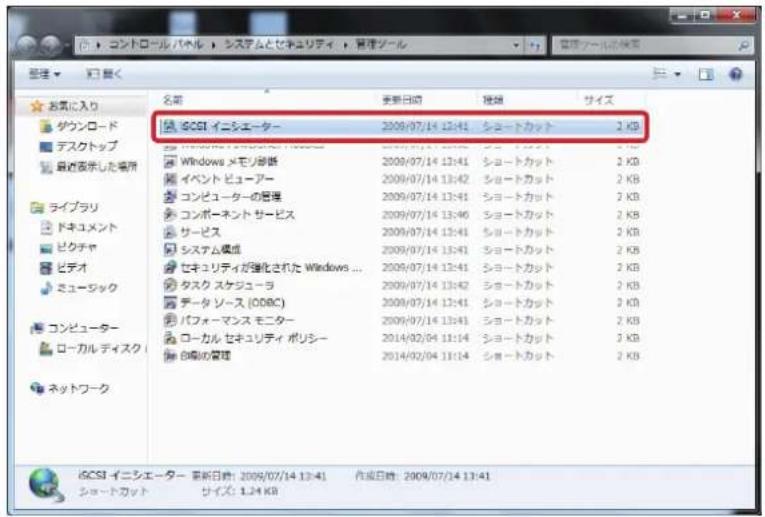Click 作成日時 value in details pane

click(447, 476)
